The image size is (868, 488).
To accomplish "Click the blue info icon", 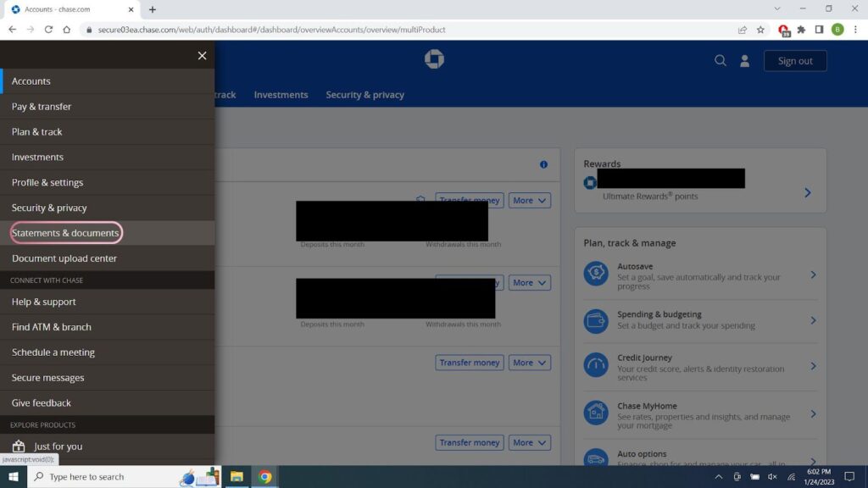I will coord(543,164).
